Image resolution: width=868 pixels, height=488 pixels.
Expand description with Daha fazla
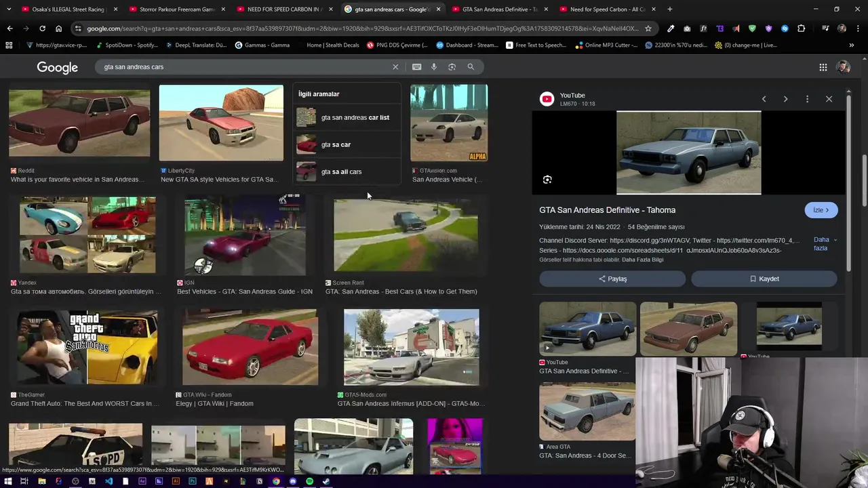(825, 244)
